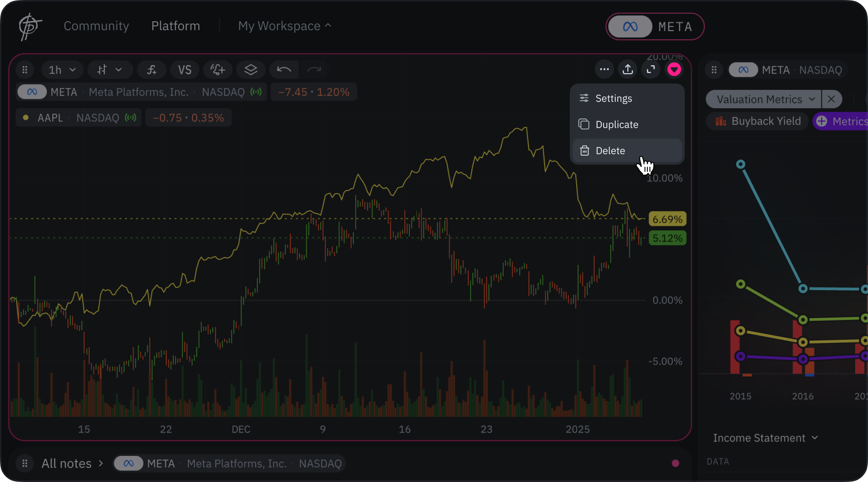Open the three-dots more options menu
Viewport: 868px width, 482px height.
coord(604,69)
